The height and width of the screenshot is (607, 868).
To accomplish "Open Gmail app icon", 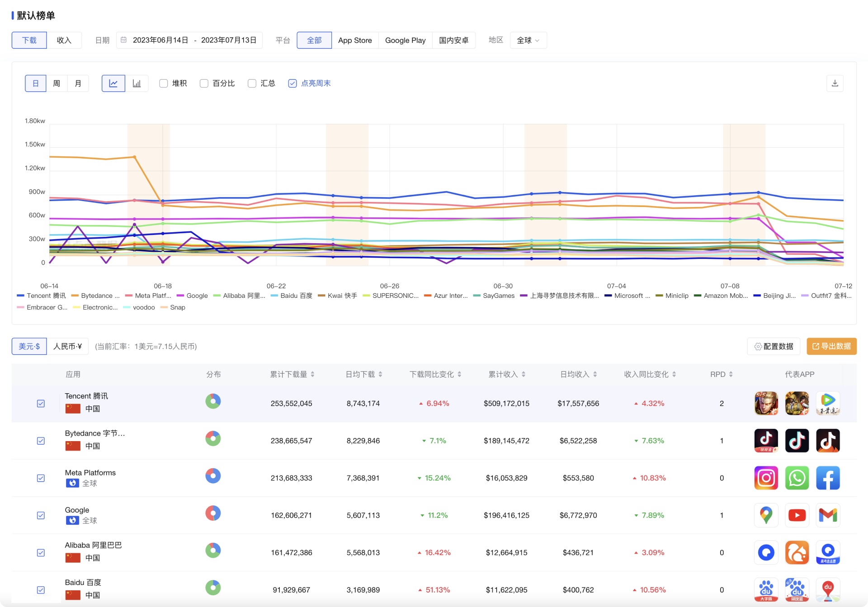I will pyautogui.click(x=828, y=515).
